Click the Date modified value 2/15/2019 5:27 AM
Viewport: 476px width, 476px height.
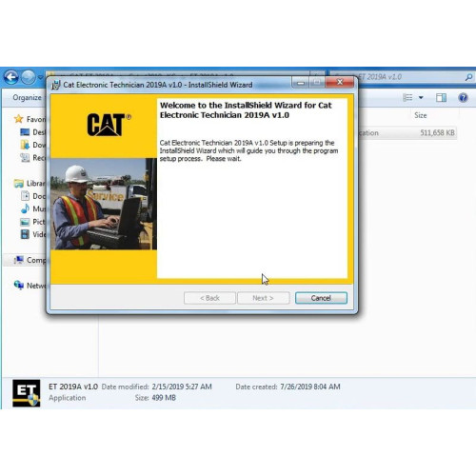182,387
